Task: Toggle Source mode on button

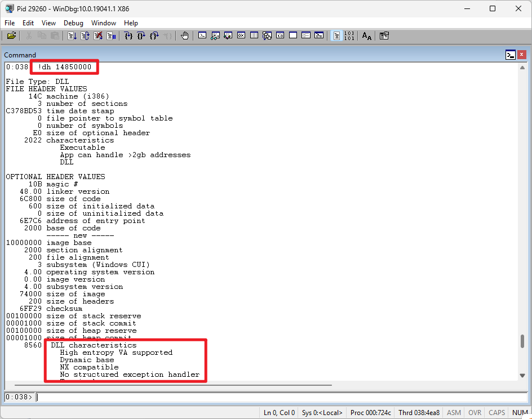Action: [x=336, y=35]
